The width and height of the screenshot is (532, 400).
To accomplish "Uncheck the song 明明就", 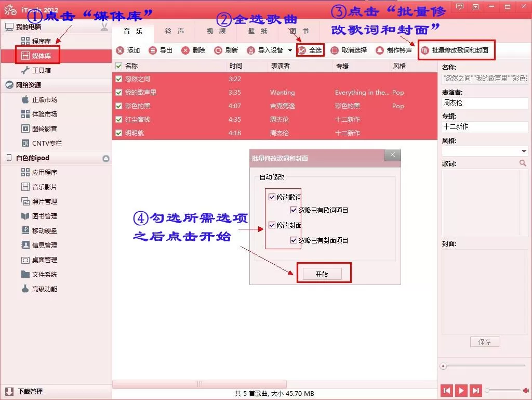I will pos(119,133).
